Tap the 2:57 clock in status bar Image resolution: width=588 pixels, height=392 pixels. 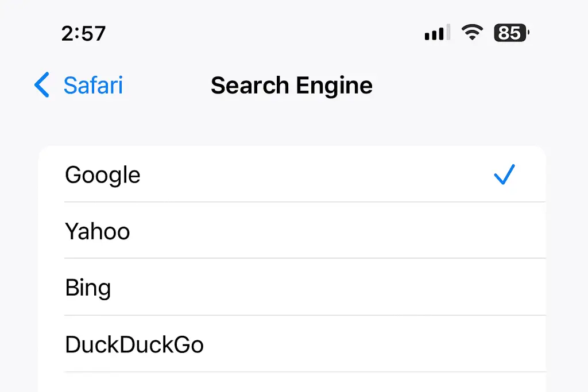pyautogui.click(x=83, y=33)
